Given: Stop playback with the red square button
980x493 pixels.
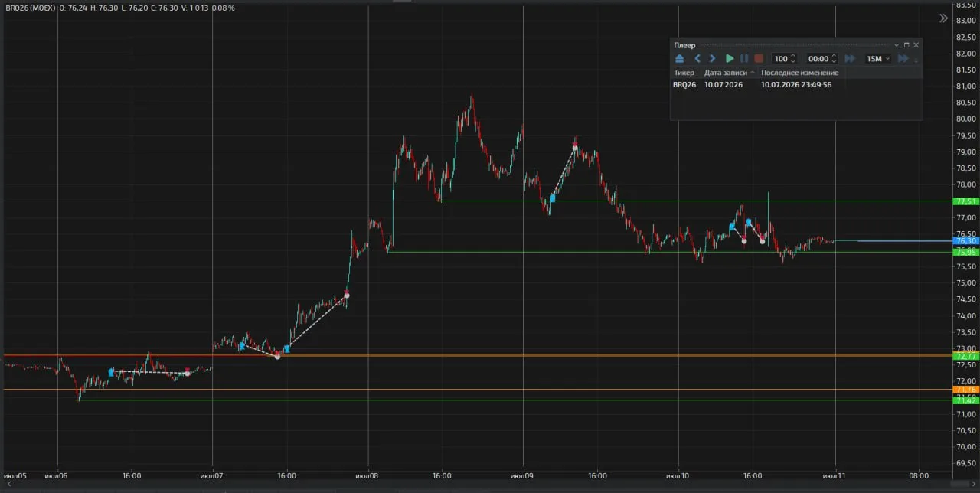Looking at the screenshot, I should [759, 58].
